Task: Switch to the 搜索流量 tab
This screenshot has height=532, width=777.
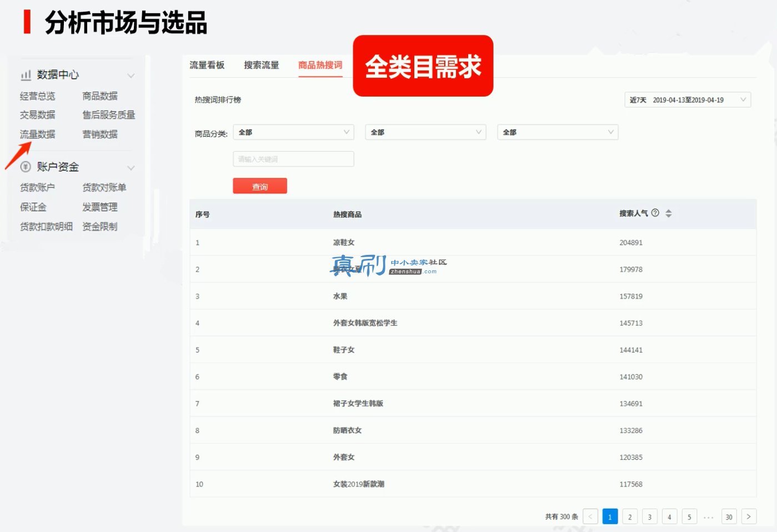Action: point(262,65)
